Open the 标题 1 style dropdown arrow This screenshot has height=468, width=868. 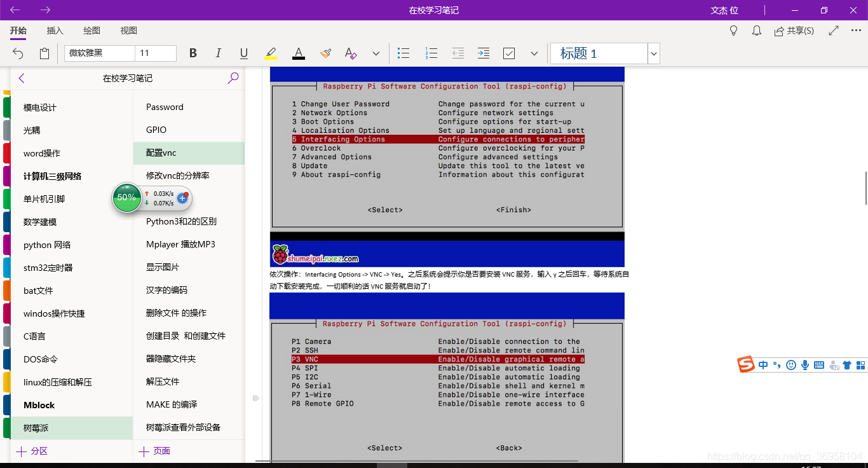(x=654, y=53)
